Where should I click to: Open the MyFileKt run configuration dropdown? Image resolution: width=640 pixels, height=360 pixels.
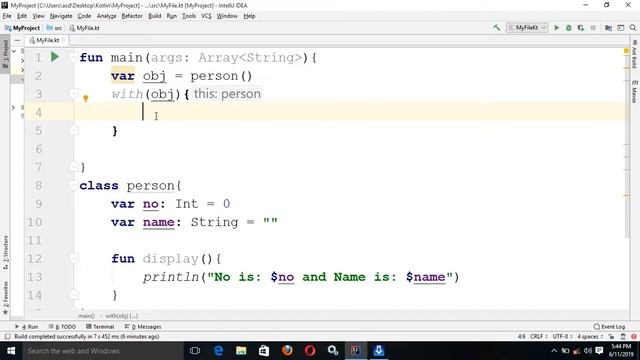pyautogui.click(x=527, y=28)
